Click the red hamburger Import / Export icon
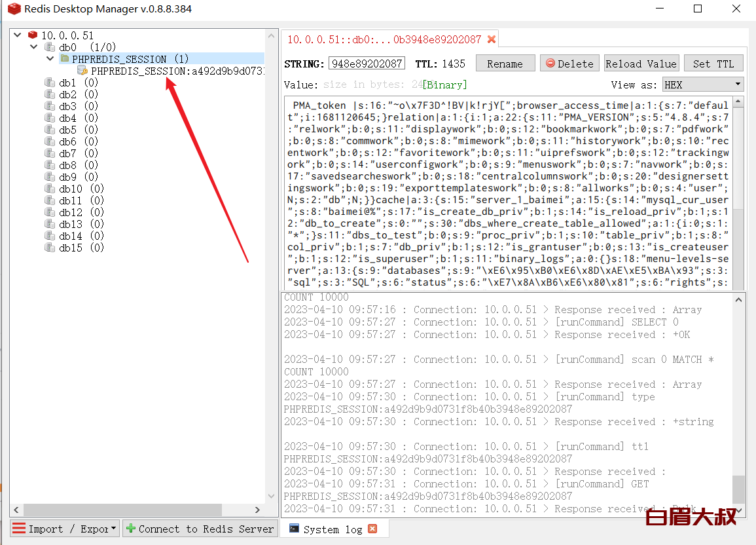The image size is (756, 545). (19, 529)
